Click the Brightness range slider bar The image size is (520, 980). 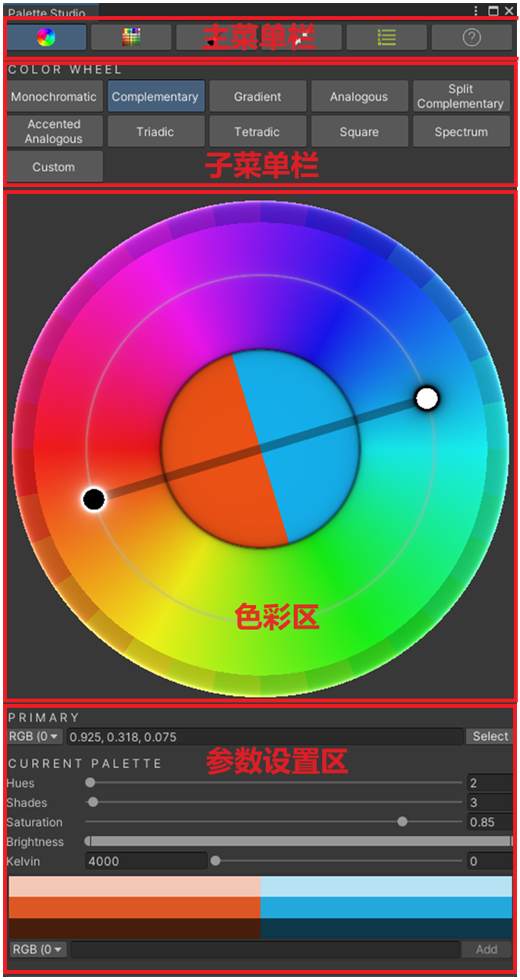299,841
